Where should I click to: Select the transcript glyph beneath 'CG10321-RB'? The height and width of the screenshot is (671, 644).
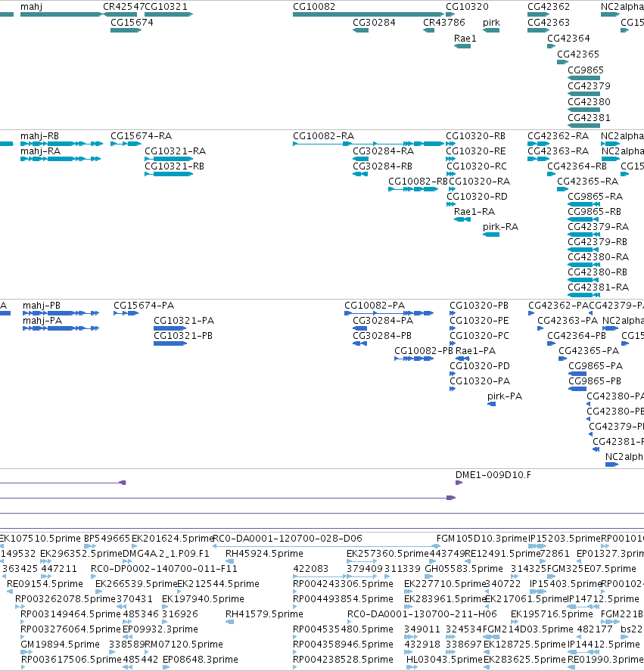click(169, 174)
